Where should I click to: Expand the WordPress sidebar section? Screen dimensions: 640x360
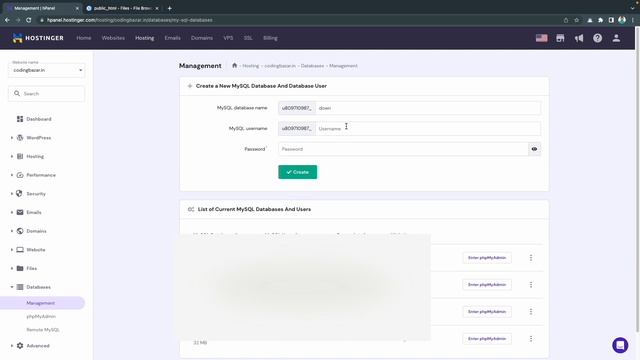point(12,138)
